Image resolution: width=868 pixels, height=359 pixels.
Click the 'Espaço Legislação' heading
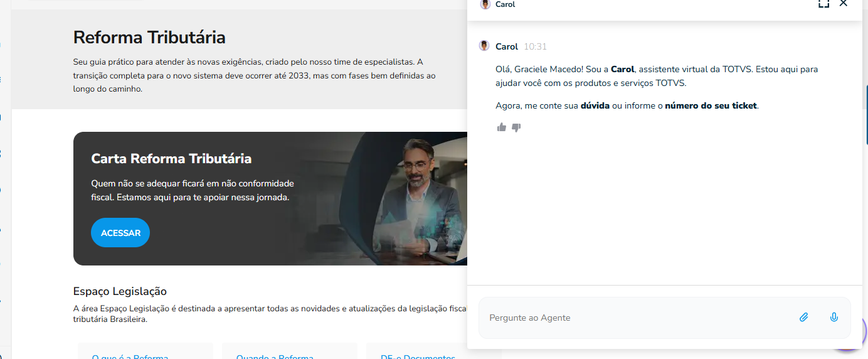coord(120,291)
